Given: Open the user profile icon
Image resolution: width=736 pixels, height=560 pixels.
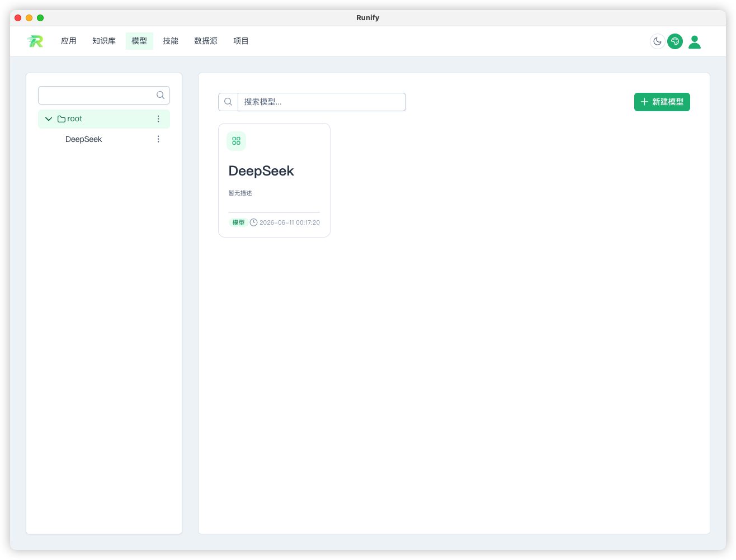Looking at the screenshot, I should pyautogui.click(x=695, y=42).
